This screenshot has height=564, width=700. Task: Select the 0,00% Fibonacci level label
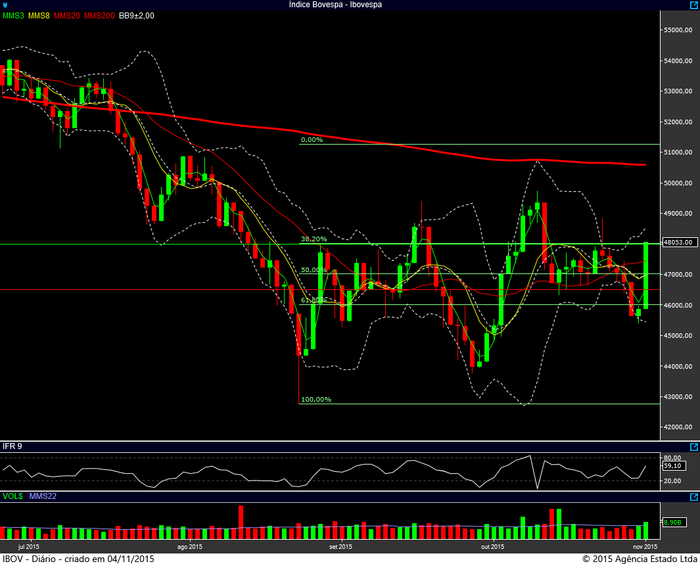point(312,140)
